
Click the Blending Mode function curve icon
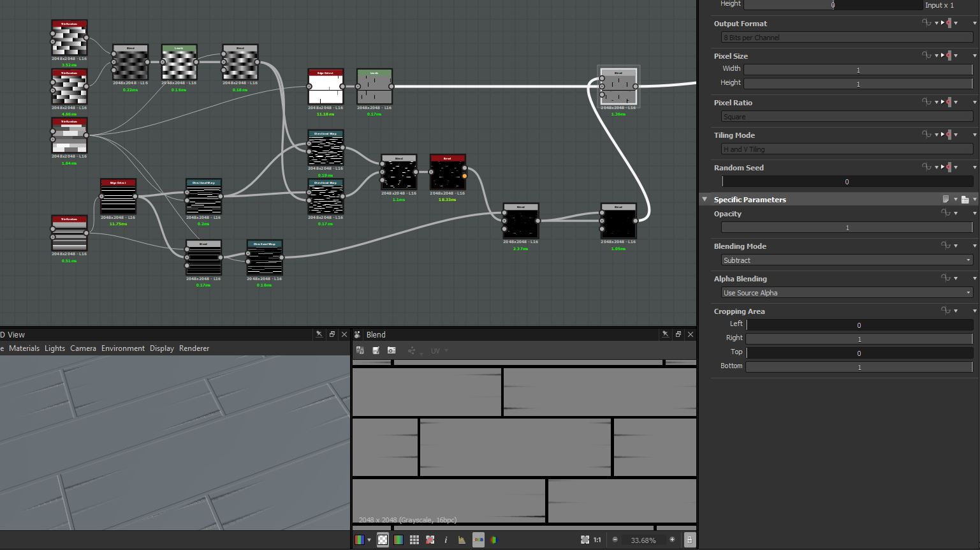(946, 245)
